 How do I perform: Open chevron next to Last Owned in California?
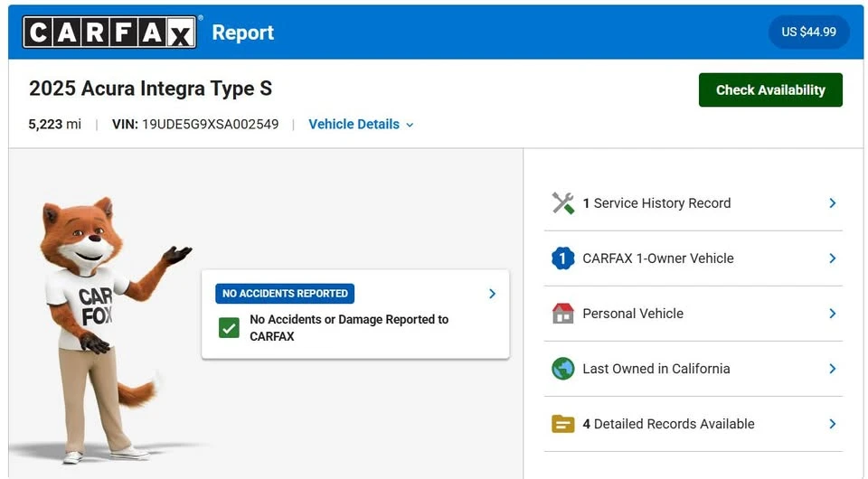(x=833, y=369)
